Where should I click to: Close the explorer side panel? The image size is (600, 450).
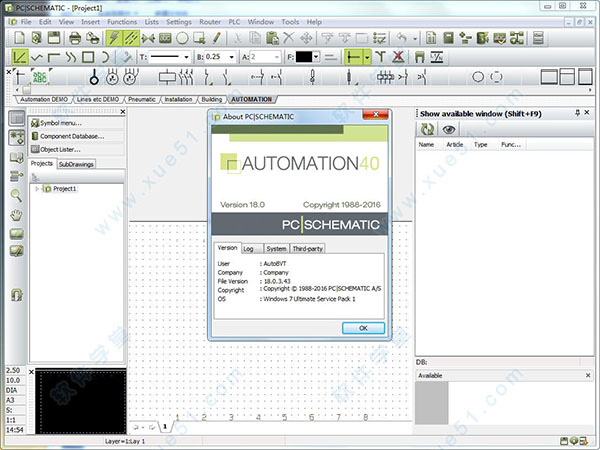pos(122,111)
